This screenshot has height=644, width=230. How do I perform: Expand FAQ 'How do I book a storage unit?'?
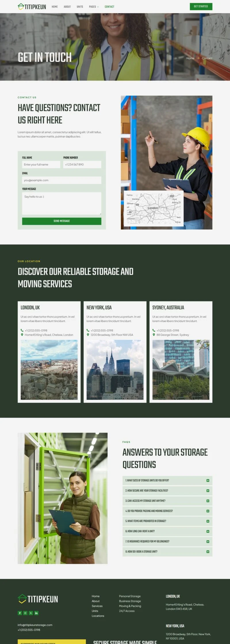point(167,552)
